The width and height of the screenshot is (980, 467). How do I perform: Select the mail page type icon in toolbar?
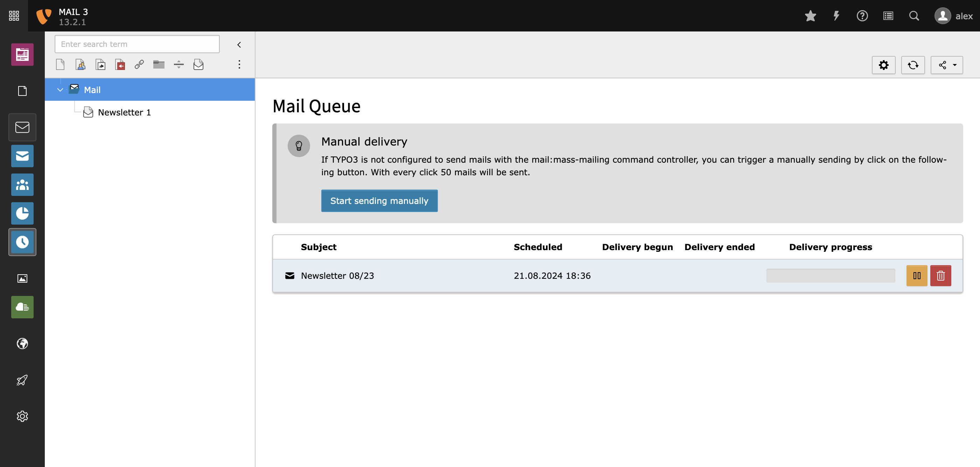click(198, 64)
